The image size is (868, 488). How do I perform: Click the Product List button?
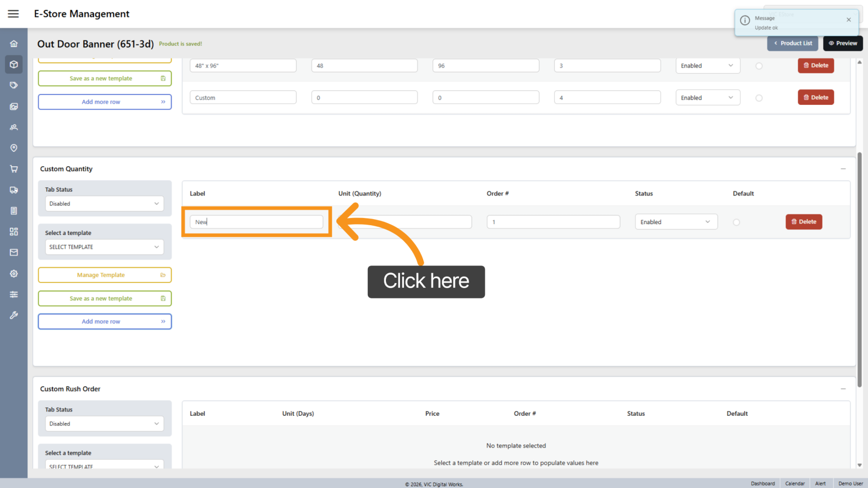point(793,43)
